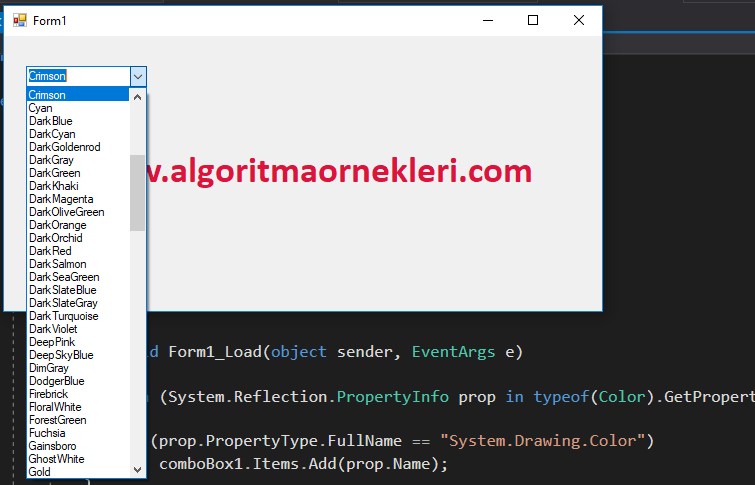Image resolution: width=755 pixels, height=485 pixels.
Task: Select DarkSlateGray from the list
Action: (x=63, y=303)
